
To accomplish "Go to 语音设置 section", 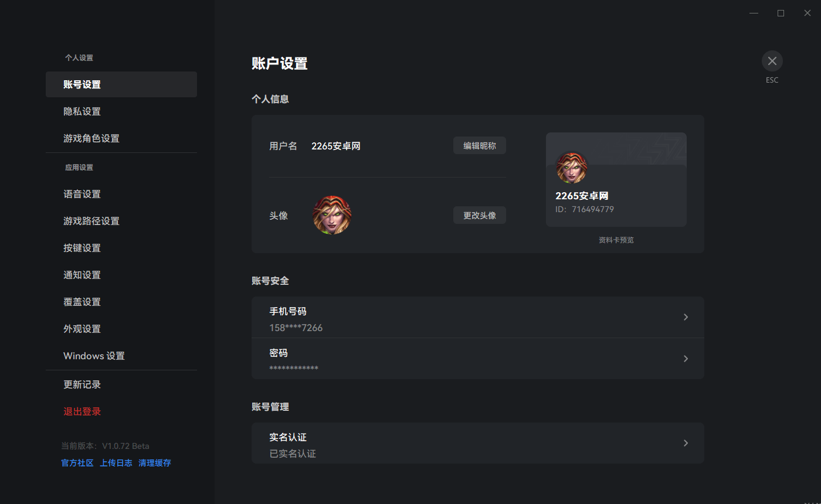I will click(82, 194).
